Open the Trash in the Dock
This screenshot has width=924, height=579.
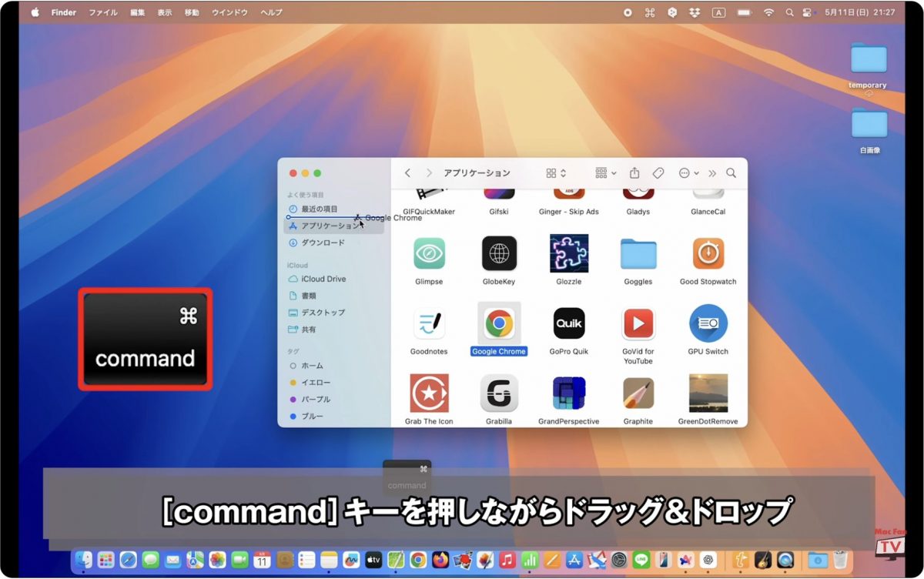[x=840, y=560]
